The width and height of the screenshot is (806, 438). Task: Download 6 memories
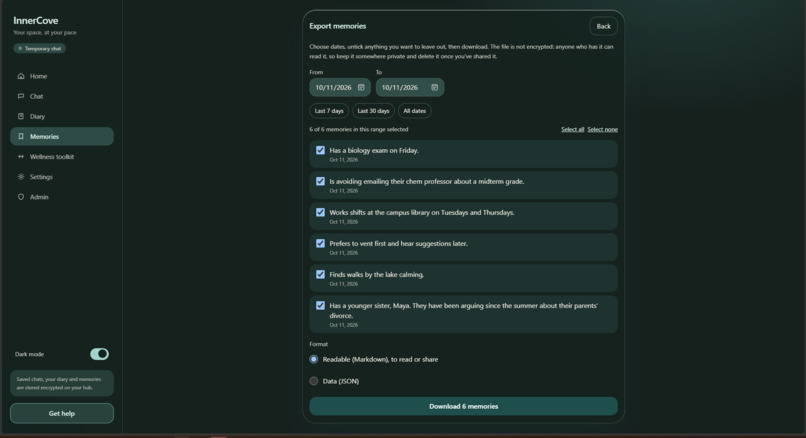463,406
